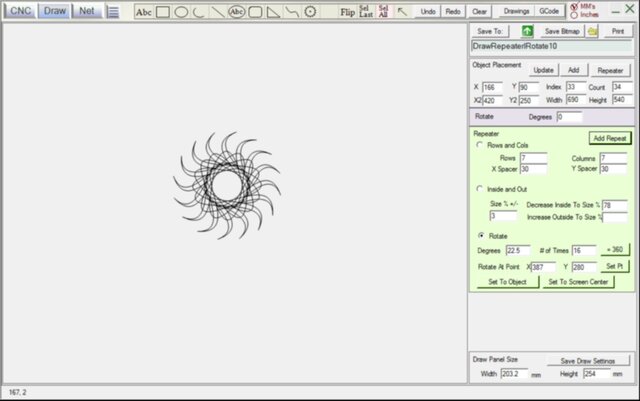
Task: Click the Rotate Degrees field showing 0
Action: point(569,117)
